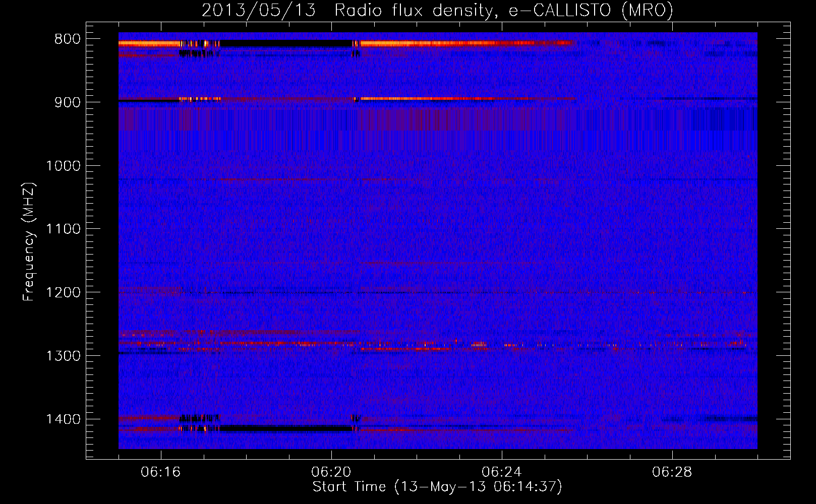Click the 06:24 time axis label
This screenshot has width=816, height=504.
(502, 472)
